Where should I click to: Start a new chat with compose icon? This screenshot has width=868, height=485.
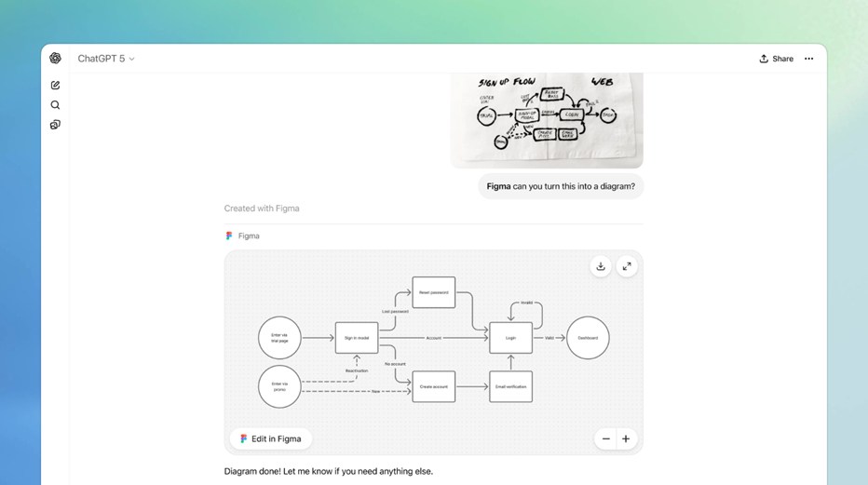pos(55,85)
